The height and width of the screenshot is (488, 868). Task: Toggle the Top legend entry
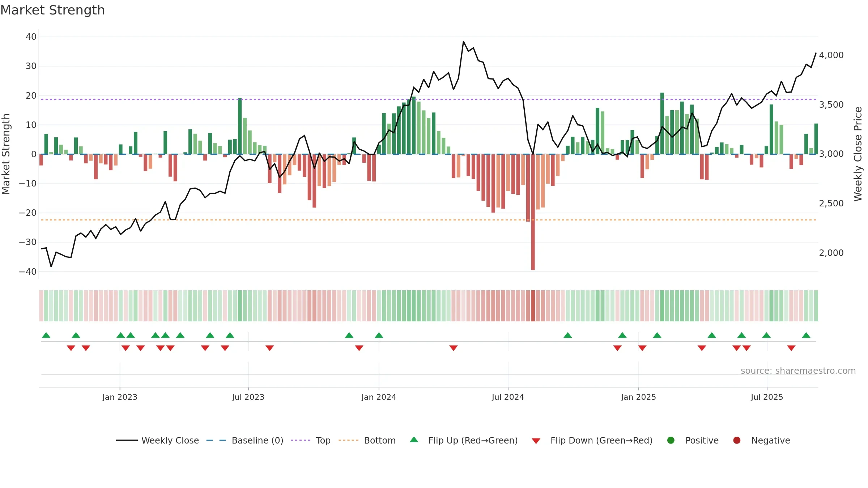pyautogui.click(x=311, y=440)
